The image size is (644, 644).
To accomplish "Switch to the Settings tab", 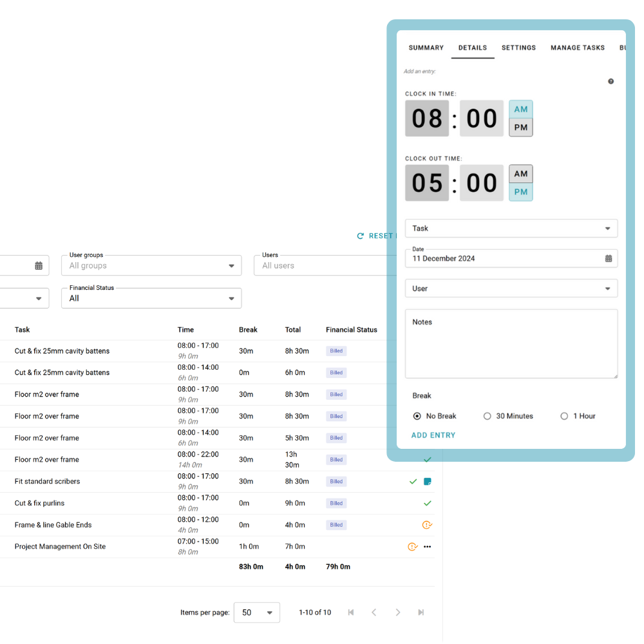I will [518, 48].
